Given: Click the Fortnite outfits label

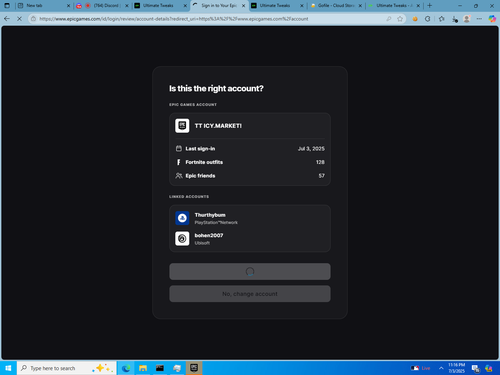Looking at the screenshot, I should 204,162.
